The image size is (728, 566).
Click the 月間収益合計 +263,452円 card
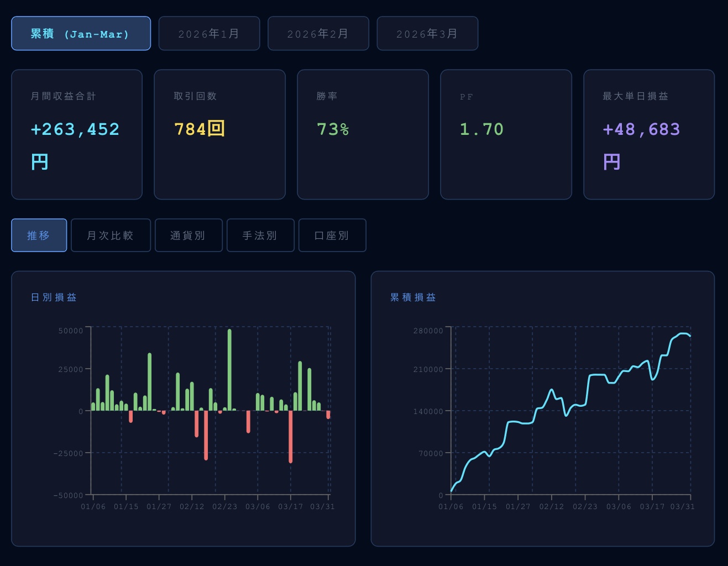[x=77, y=134]
